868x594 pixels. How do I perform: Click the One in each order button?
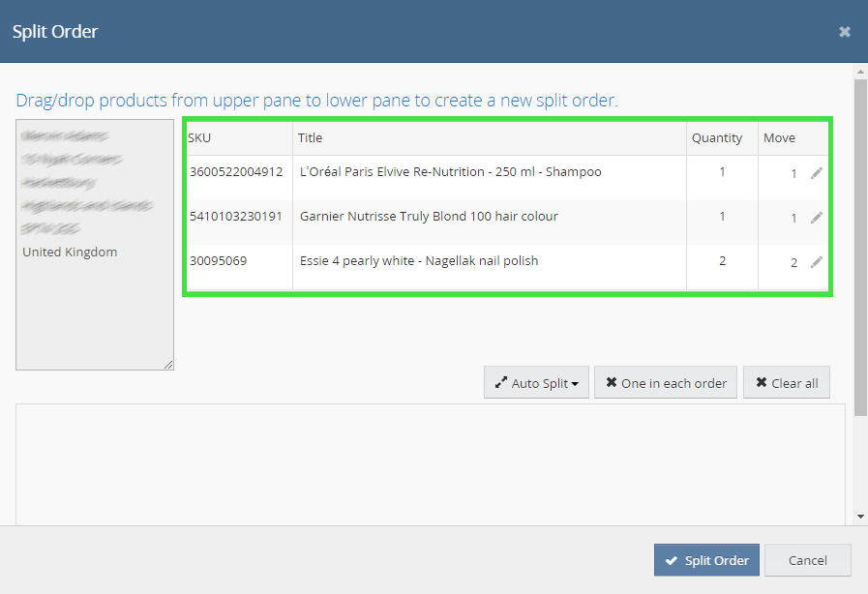pos(666,383)
